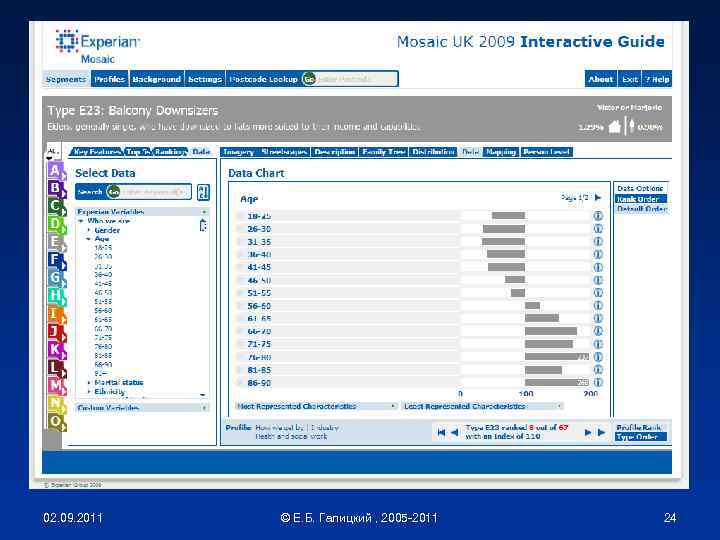Click the About button
720x540 pixels.
pos(601,79)
